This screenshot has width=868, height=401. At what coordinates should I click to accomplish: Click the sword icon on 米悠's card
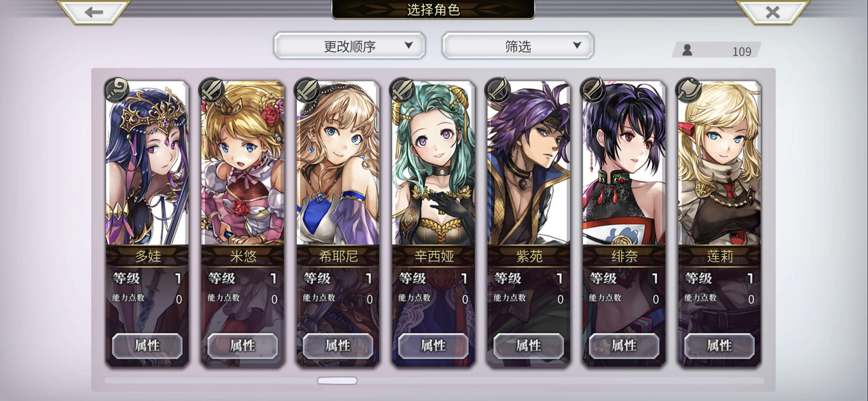point(212,89)
